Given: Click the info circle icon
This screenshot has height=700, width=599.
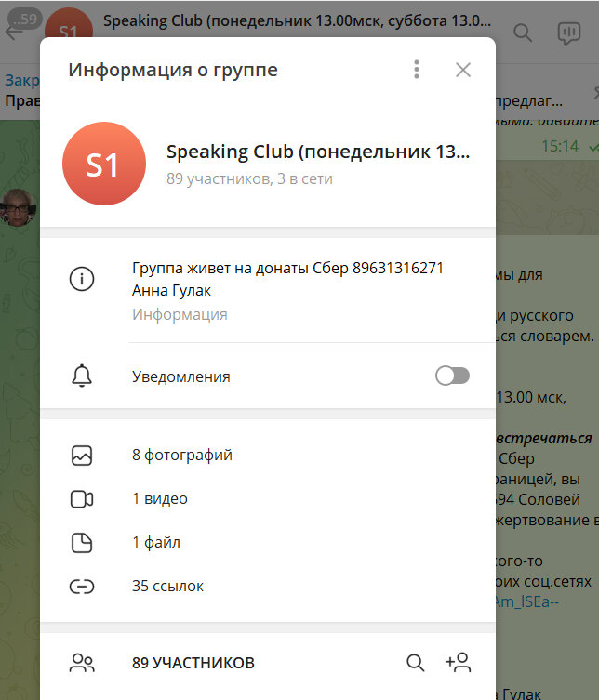Looking at the screenshot, I should (x=82, y=279).
